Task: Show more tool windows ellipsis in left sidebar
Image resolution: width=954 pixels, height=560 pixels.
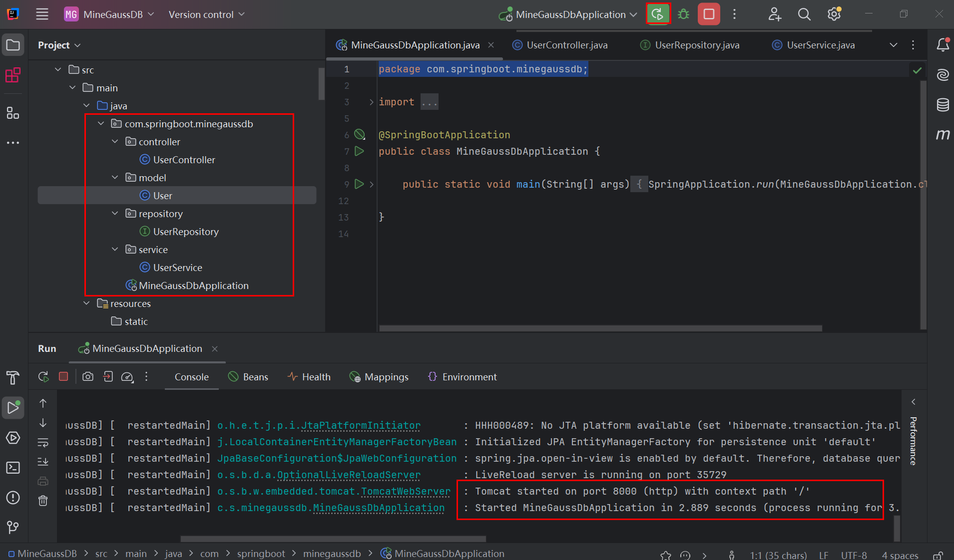Action: (x=13, y=143)
